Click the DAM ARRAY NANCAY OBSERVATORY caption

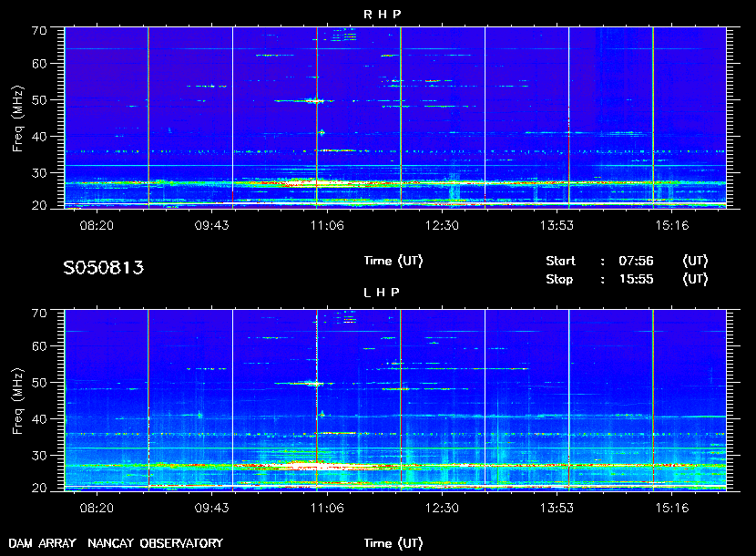tap(116, 543)
